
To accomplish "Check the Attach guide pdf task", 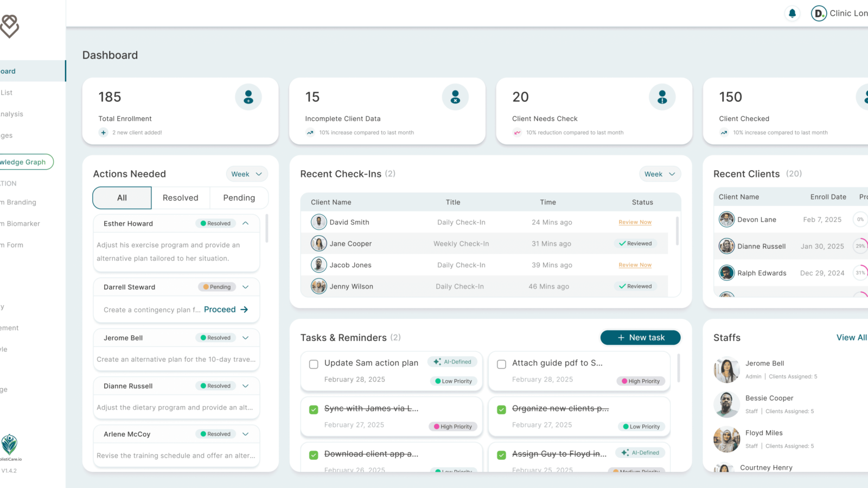I will [x=501, y=364].
